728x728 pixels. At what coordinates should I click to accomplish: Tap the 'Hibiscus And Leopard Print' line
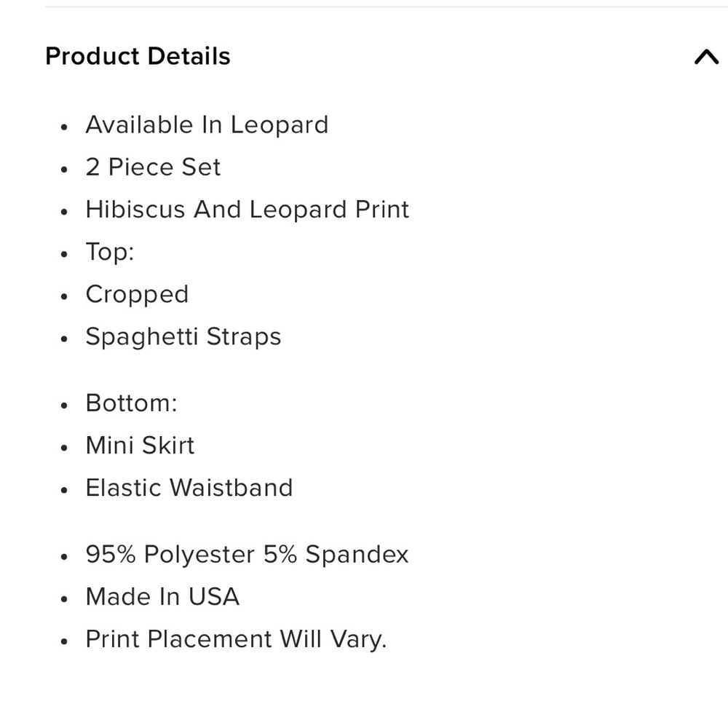click(x=247, y=210)
